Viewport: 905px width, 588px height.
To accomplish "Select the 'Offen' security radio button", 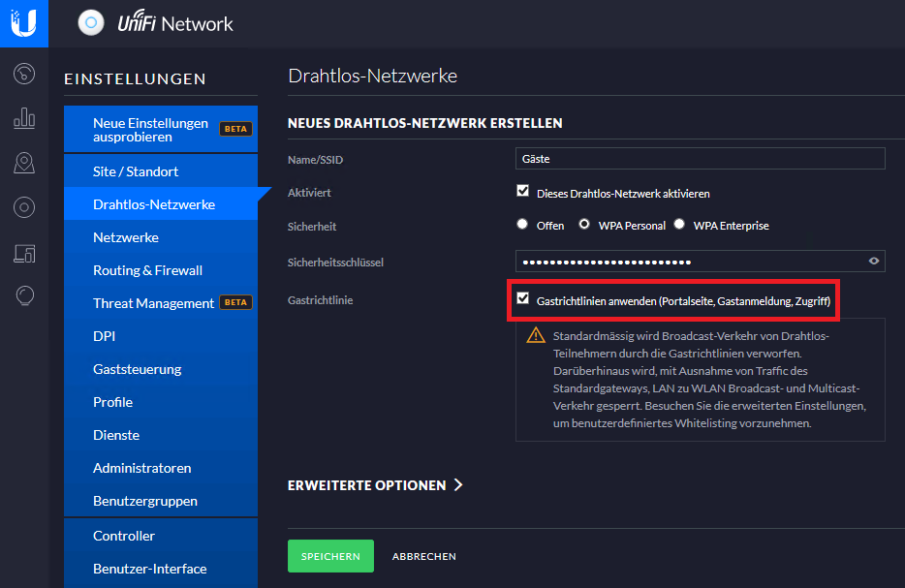I will [x=523, y=225].
